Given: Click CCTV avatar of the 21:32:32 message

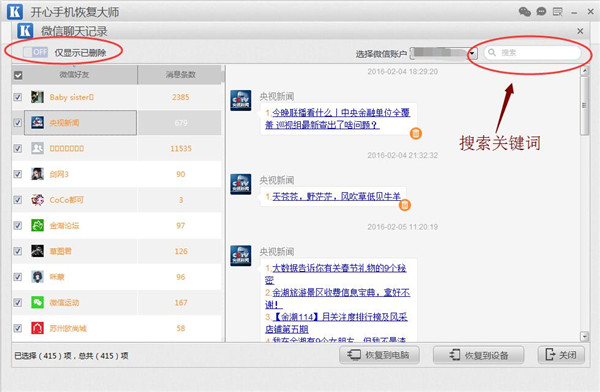Looking at the screenshot, I should coord(241,184).
